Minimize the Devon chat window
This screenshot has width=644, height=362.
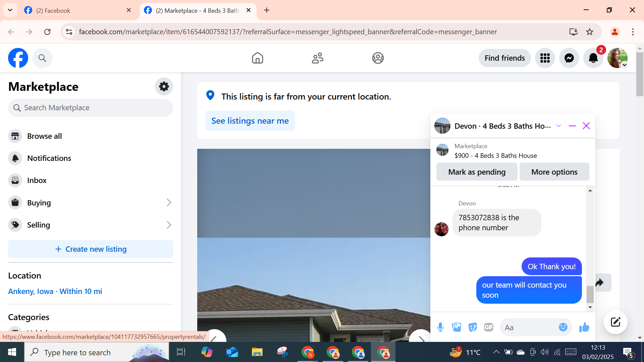pyautogui.click(x=572, y=126)
